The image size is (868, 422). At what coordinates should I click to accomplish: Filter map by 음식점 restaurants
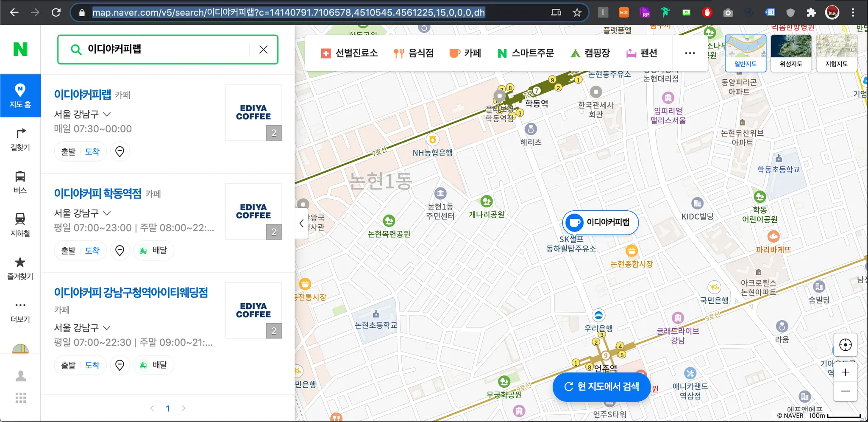coord(414,53)
